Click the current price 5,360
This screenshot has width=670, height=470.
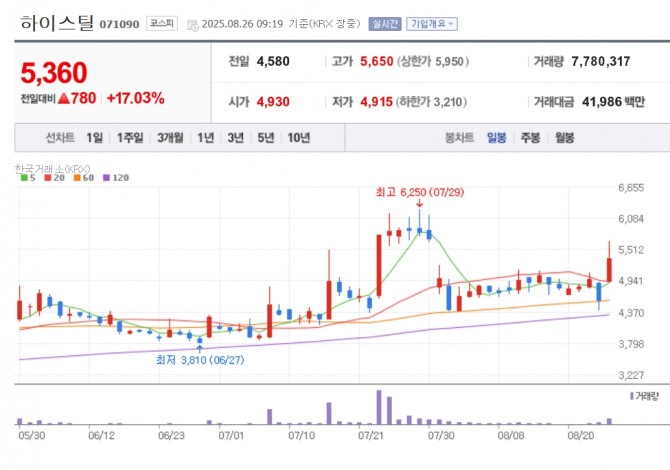coord(54,73)
